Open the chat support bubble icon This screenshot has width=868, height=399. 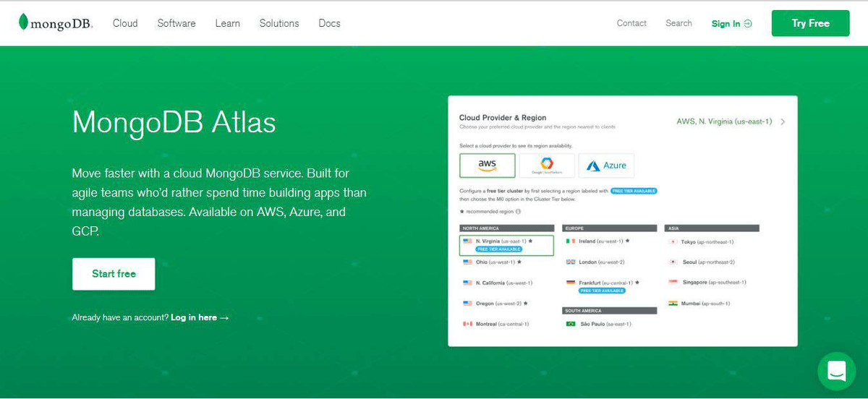pos(836,371)
